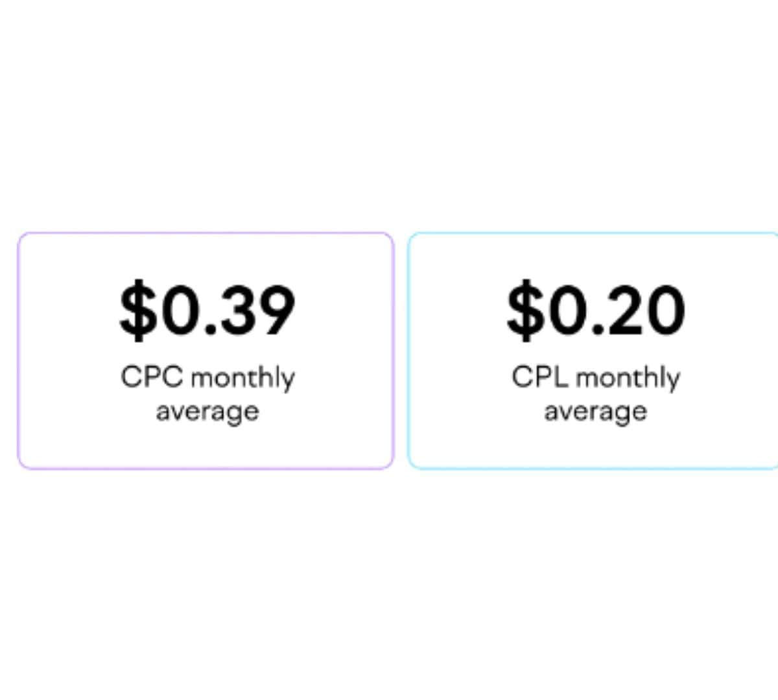
Task: Click the dollar sign in $0.39
Action: 134,310
